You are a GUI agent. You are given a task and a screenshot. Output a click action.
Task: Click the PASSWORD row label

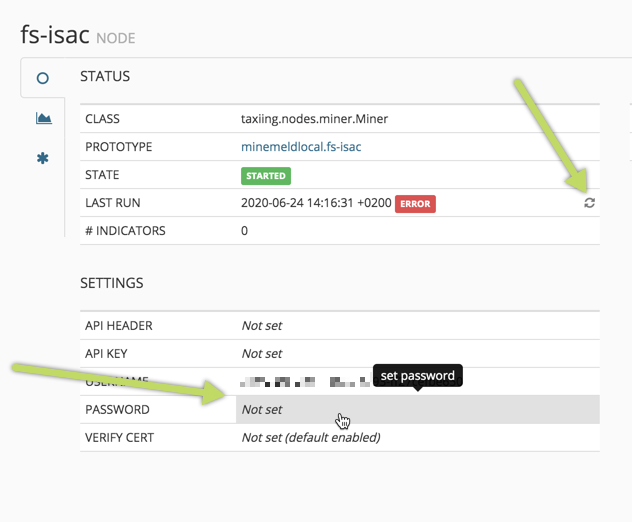coord(117,410)
